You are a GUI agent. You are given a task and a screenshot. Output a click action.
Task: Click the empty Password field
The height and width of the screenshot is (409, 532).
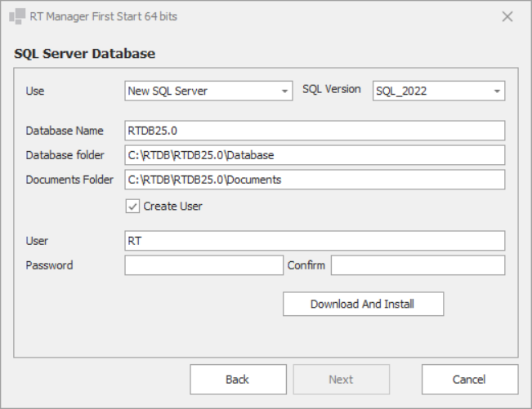(x=203, y=265)
